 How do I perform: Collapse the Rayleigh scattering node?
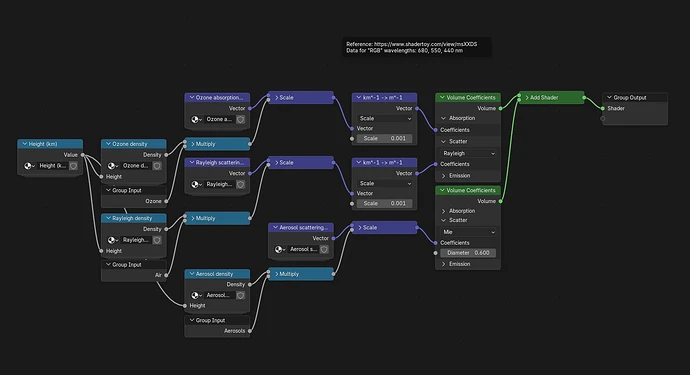[192, 162]
